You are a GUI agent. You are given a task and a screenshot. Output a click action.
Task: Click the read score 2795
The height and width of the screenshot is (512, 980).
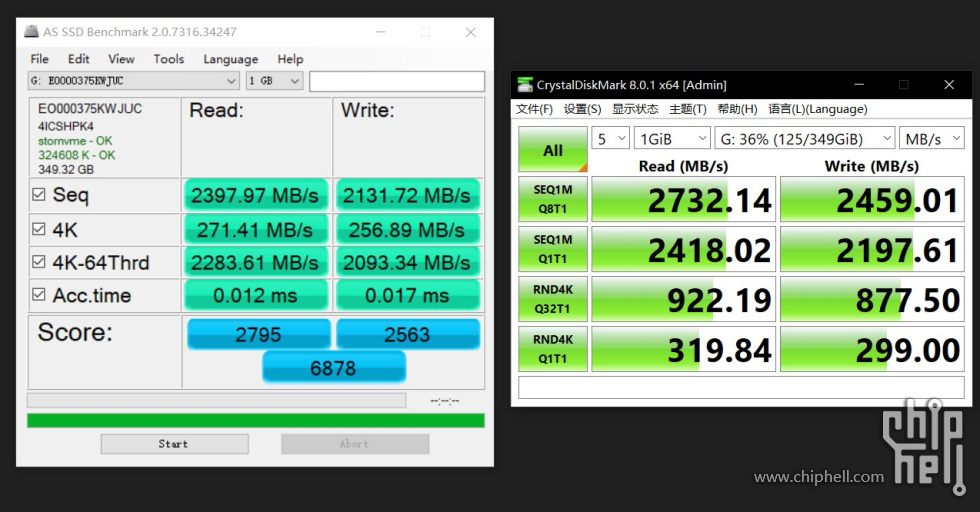click(x=258, y=334)
